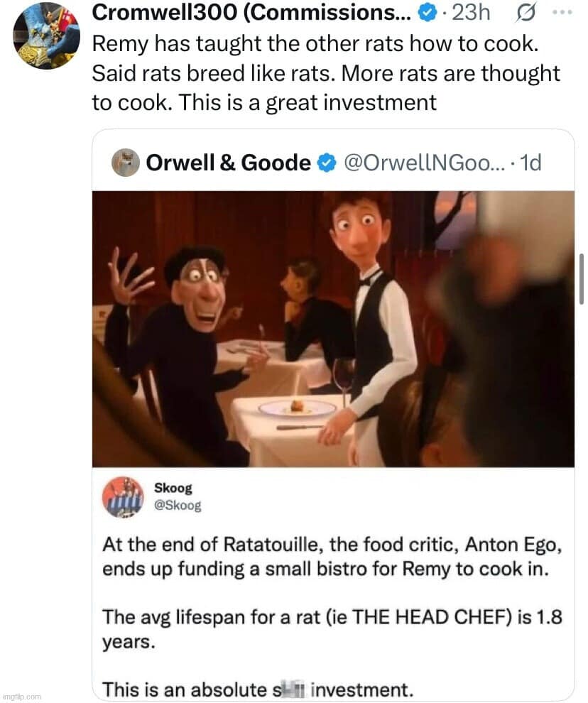This screenshot has width=588, height=703.
Task: Click the Orwell & Goode account name
Action: click(228, 163)
